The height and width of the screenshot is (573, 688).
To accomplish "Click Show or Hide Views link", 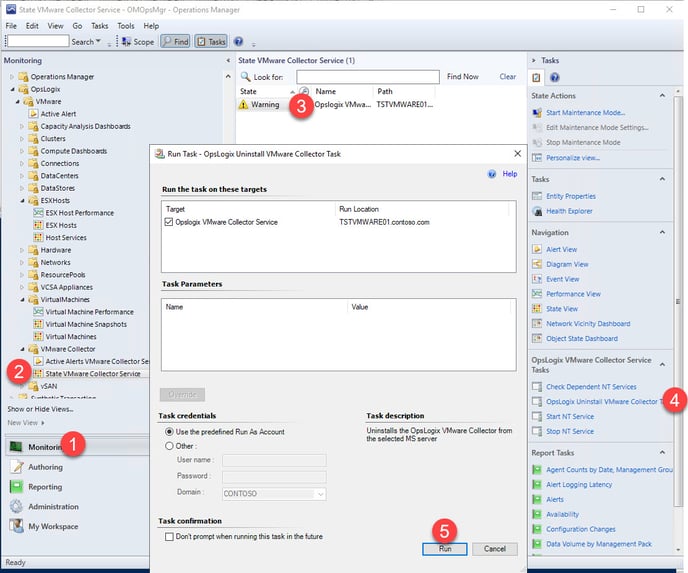I will pos(40,409).
